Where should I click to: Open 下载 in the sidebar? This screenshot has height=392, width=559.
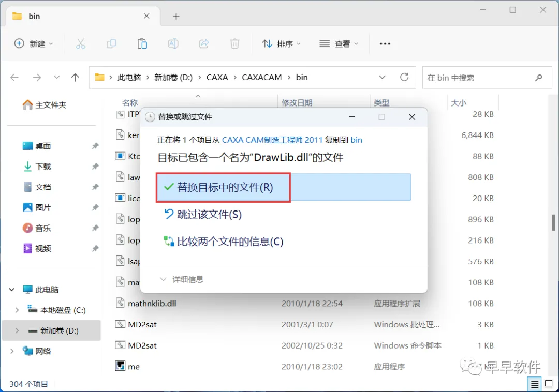pos(37,167)
